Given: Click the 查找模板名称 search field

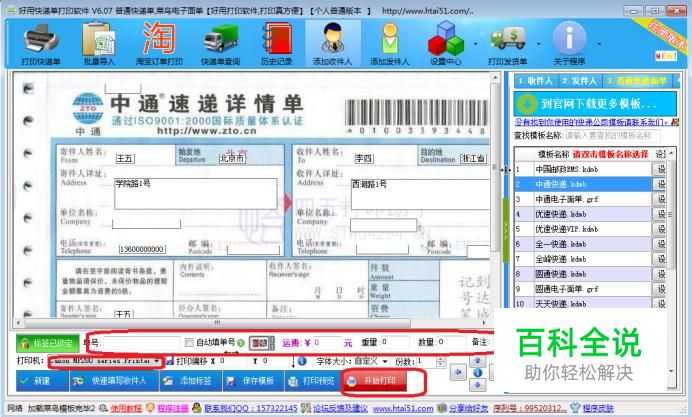Looking at the screenshot, I should coord(612,135).
